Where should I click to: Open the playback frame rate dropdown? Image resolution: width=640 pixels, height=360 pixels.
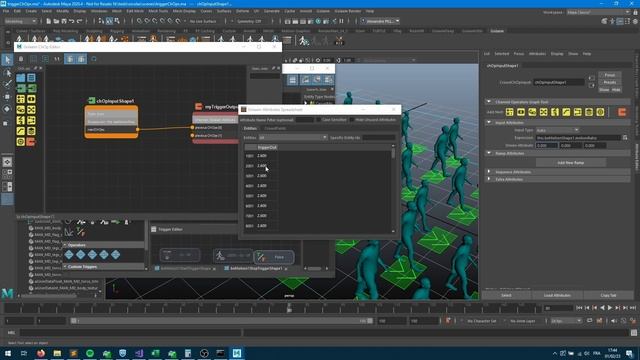566,321
